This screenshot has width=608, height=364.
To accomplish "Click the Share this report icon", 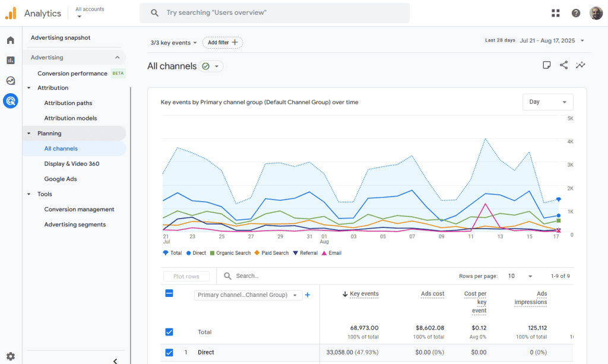I will pos(563,65).
